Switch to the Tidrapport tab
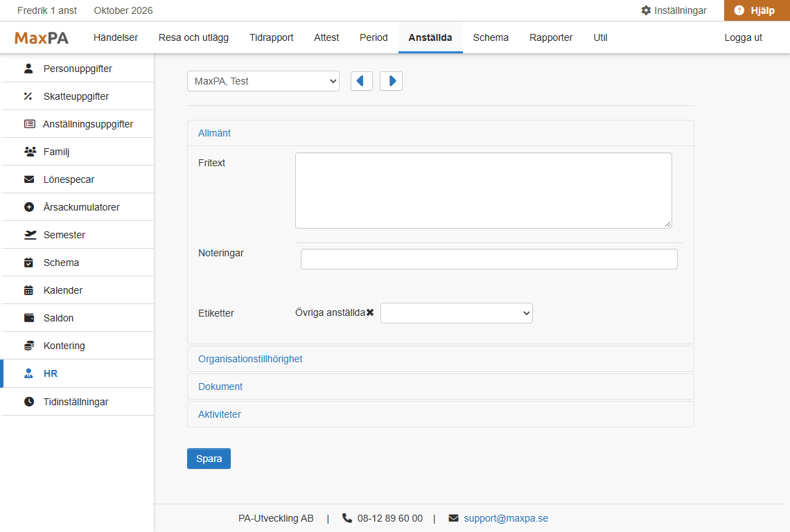This screenshot has height=532, width=790. (271, 38)
